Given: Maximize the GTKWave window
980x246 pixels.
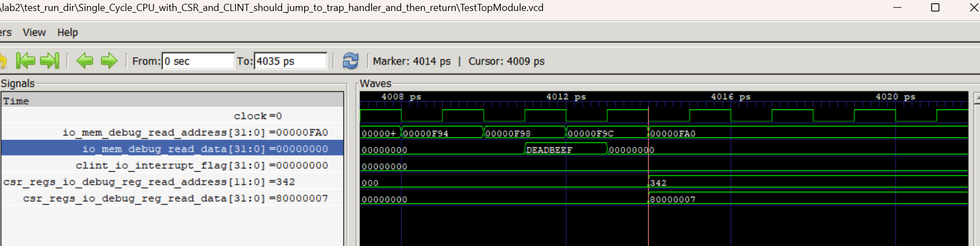Looking at the screenshot, I should [936, 8].
